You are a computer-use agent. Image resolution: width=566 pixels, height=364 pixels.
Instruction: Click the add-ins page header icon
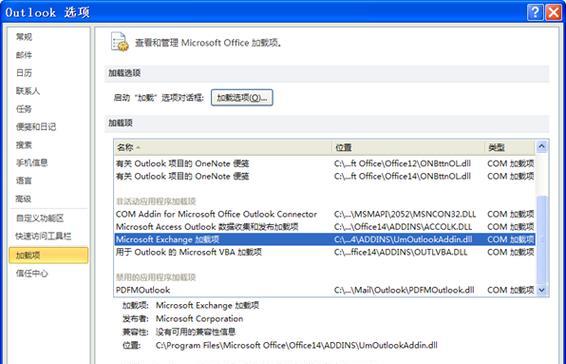pyautogui.click(x=119, y=42)
